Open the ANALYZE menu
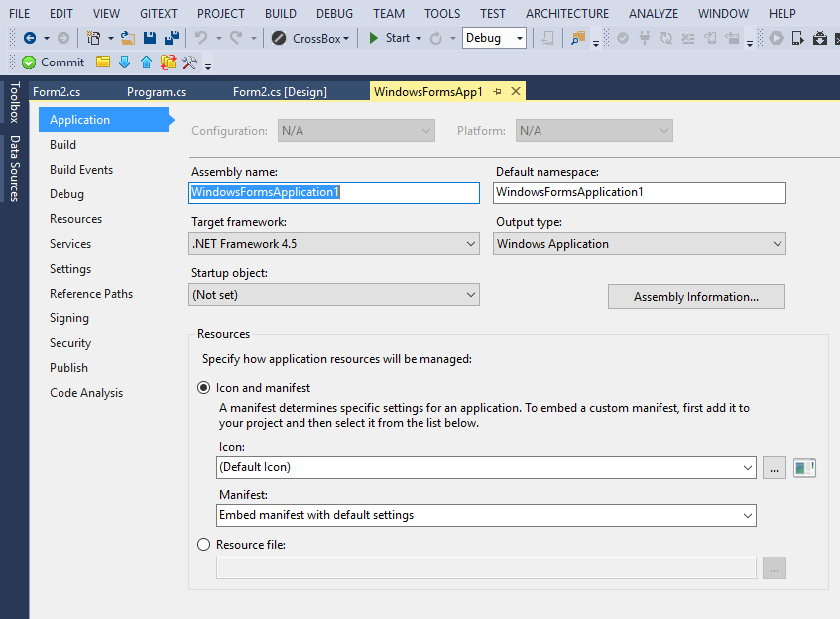This screenshot has width=840, height=619. click(654, 14)
